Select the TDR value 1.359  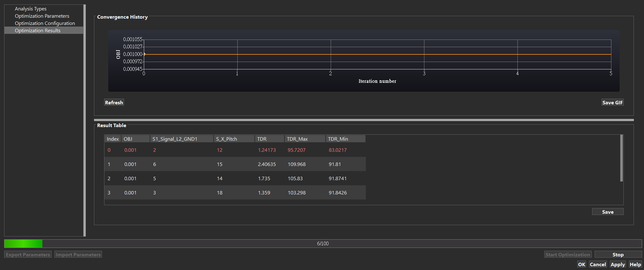[264, 193]
